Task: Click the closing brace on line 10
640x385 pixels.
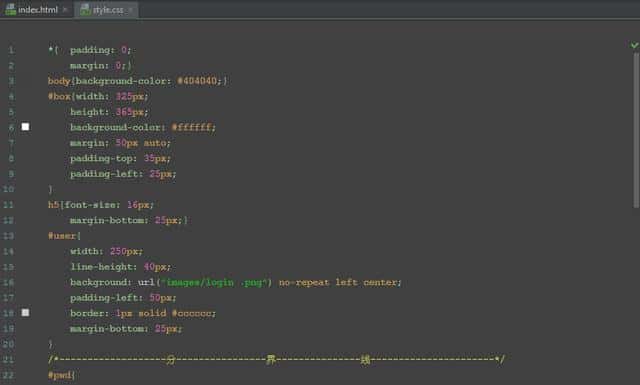Action: tap(51, 189)
